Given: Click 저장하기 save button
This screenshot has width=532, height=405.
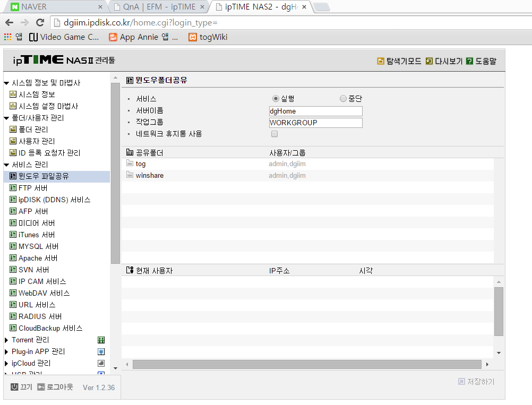Looking at the screenshot, I should tap(476, 382).
